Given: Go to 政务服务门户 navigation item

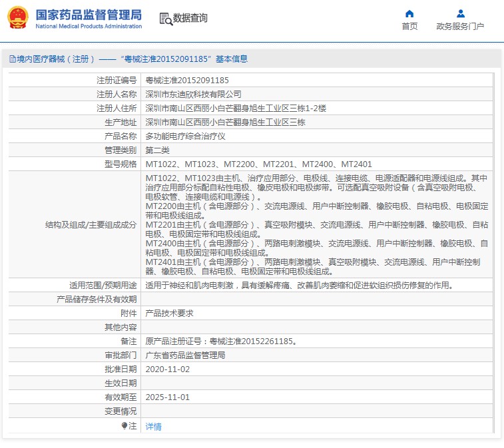Looking at the screenshot, I should [460, 27].
